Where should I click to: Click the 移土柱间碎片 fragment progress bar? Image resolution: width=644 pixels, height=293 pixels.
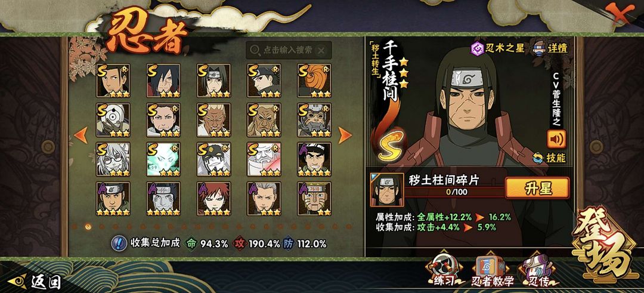456,192
